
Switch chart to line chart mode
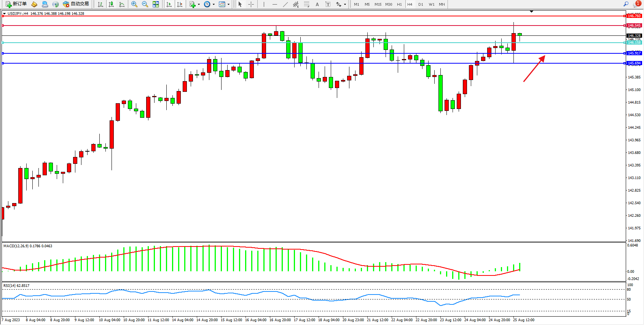point(122,4)
